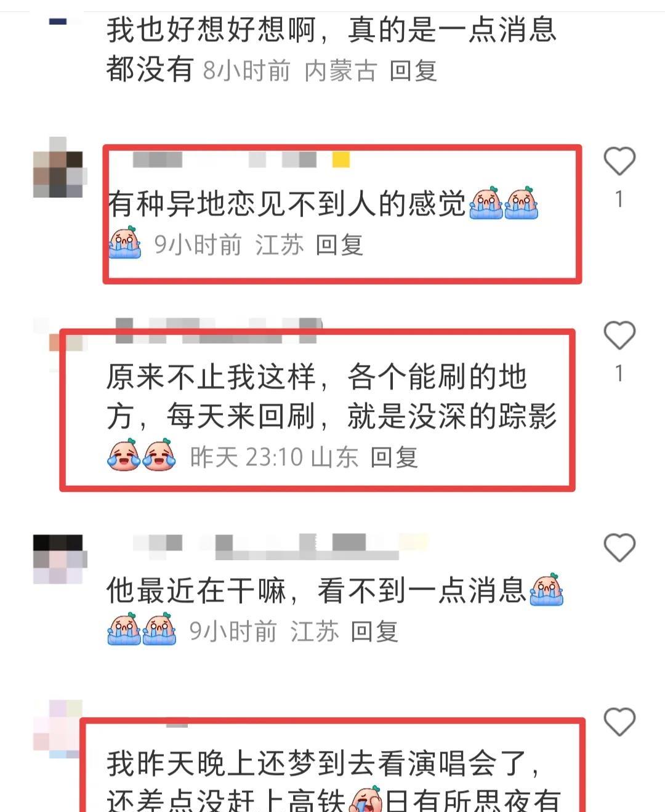The height and width of the screenshot is (812, 665).
Task: Select the comment text 我也好想好想啊
Action: coord(211,30)
